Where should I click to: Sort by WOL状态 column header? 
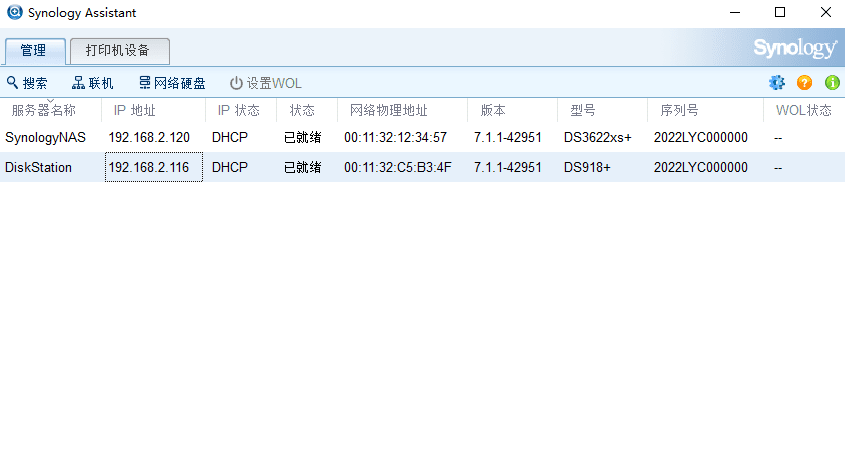coord(804,111)
